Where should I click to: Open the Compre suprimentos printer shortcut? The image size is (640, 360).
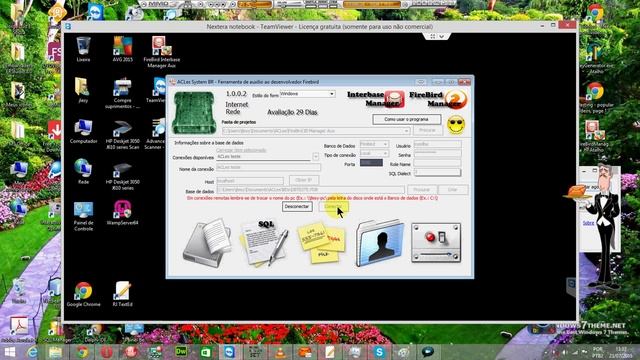(122, 93)
